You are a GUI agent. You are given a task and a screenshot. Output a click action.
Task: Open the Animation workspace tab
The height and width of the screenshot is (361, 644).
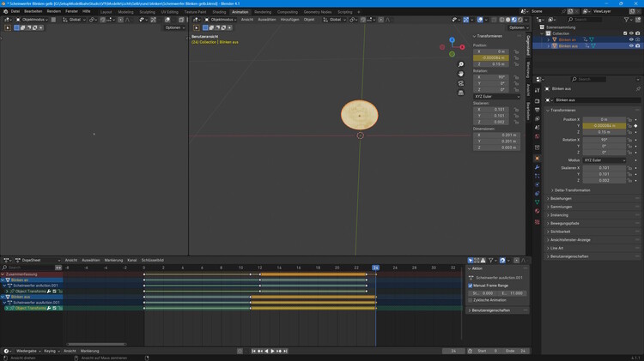tap(240, 12)
